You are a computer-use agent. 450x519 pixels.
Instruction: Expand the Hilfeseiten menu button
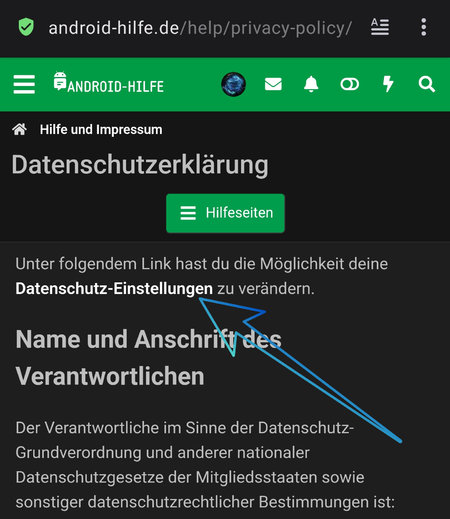point(225,213)
